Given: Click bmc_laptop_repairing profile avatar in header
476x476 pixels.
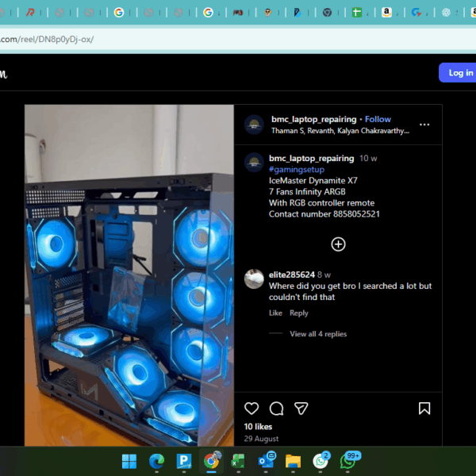Looking at the screenshot, I should [x=254, y=125].
